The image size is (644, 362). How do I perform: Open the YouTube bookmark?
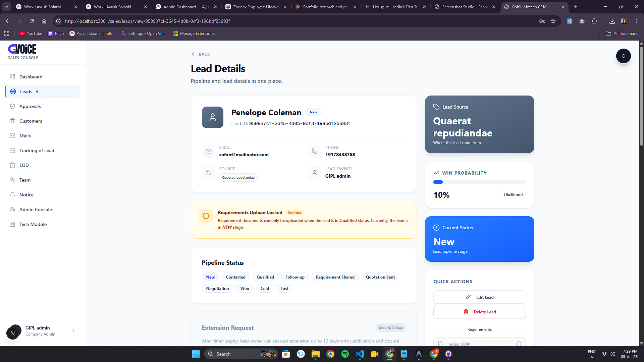pos(31,34)
